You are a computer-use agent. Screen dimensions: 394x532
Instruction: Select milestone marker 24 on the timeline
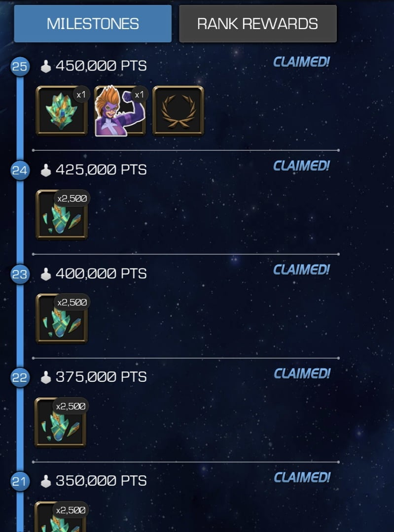(20, 170)
